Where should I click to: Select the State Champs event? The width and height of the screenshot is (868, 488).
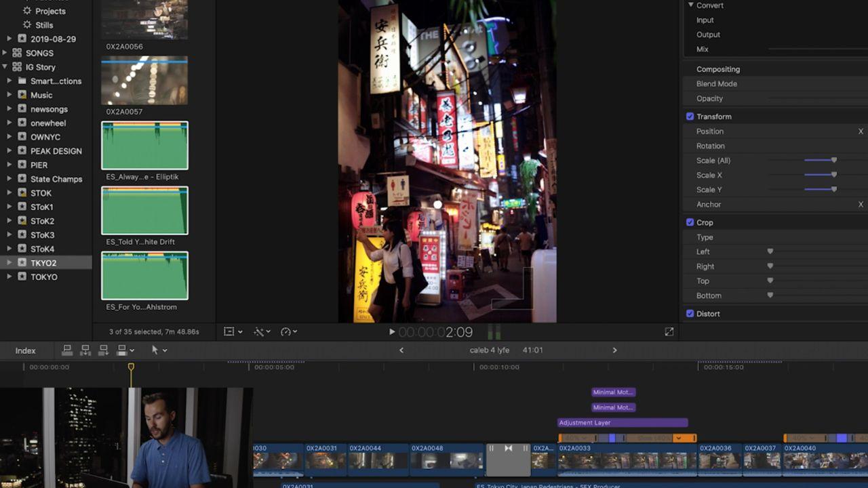(x=56, y=179)
